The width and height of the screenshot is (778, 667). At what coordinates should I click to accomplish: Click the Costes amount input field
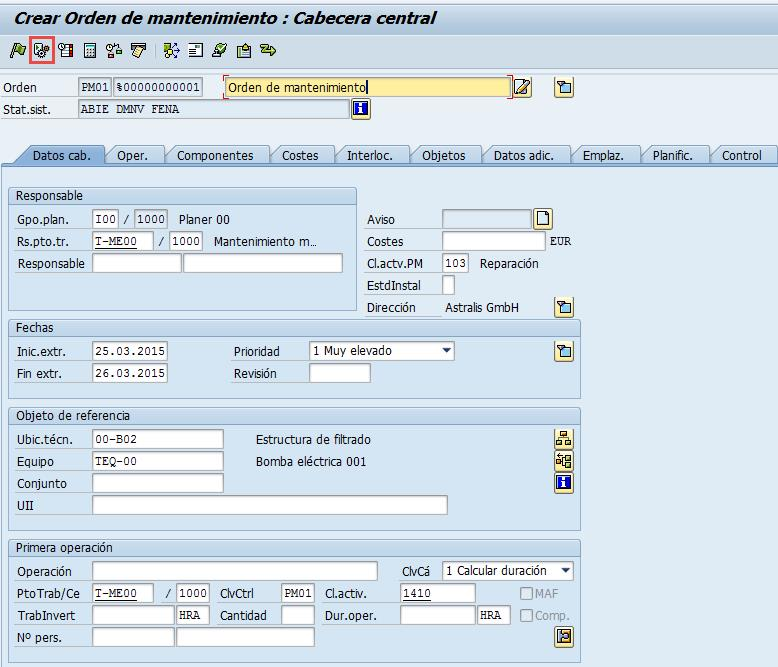(493, 241)
